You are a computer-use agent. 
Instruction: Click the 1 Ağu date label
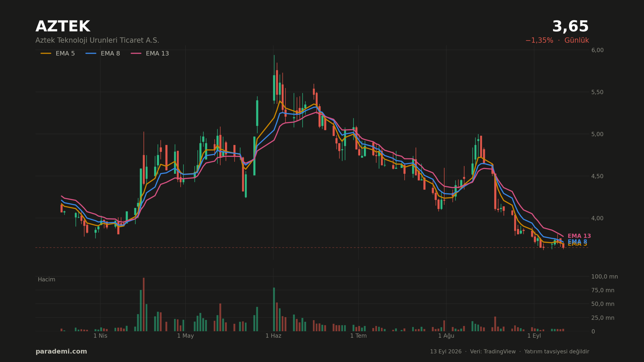click(x=446, y=336)
